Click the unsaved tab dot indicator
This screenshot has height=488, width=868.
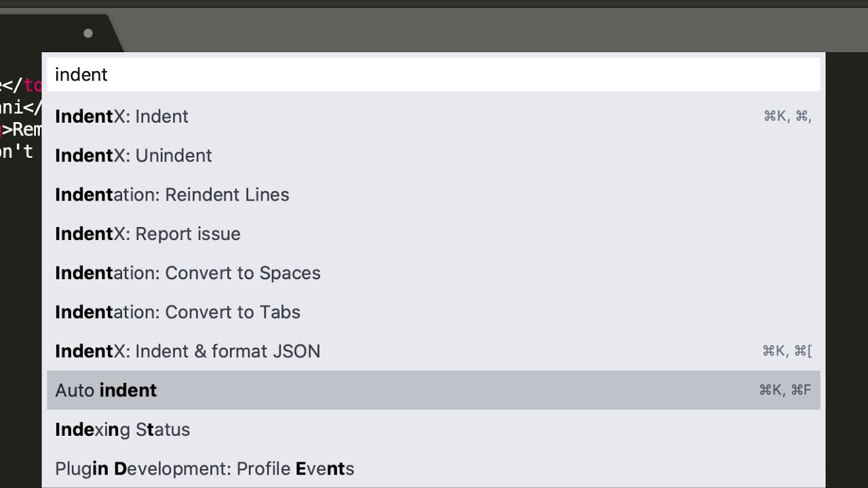(88, 33)
